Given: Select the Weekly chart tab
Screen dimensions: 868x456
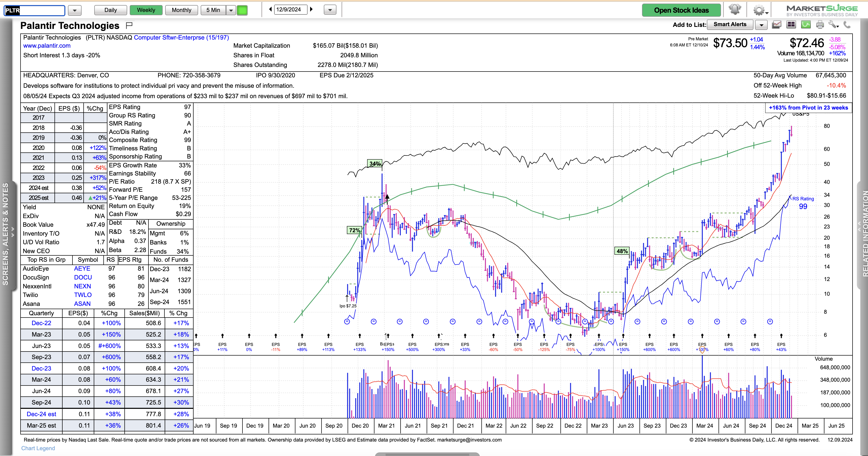Looking at the screenshot, I should click(x=146, y=10).
